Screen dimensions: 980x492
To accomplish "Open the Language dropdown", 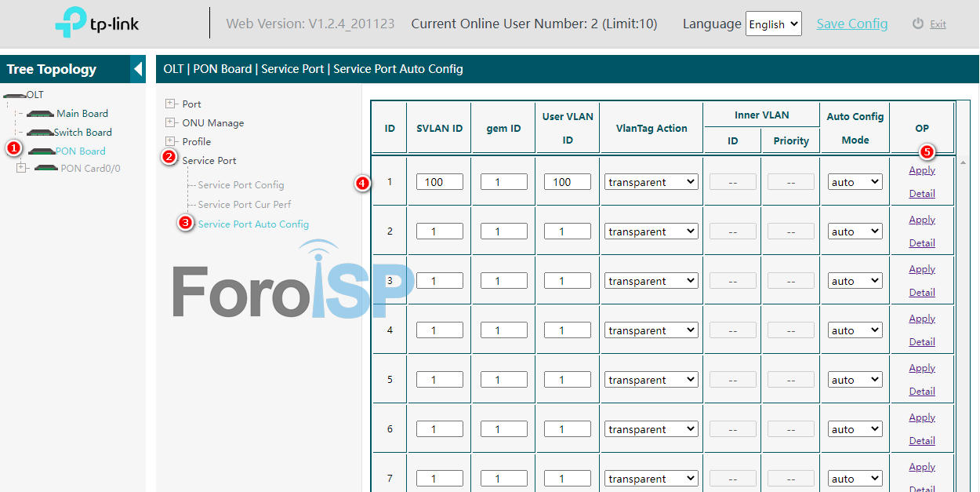I will tap(773, 24).
